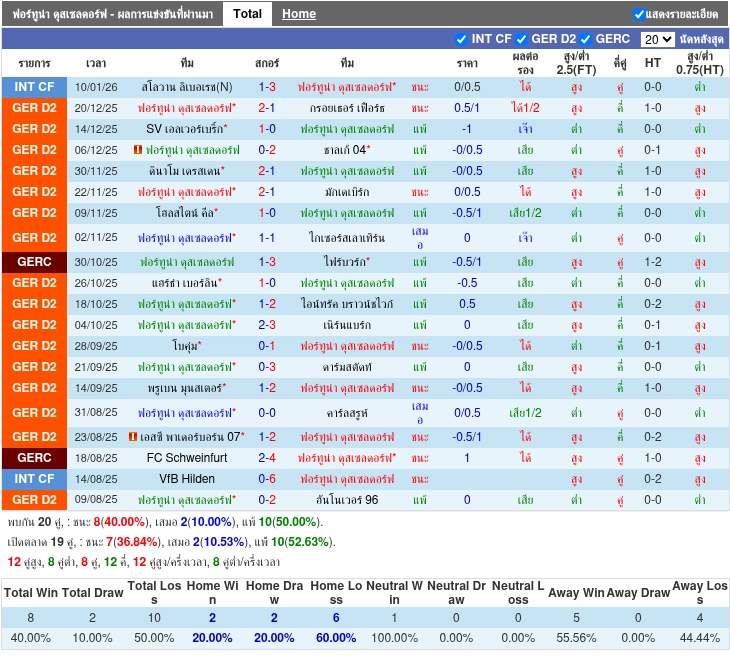Screen dimensions: 730x656
Task: Click the INT CF label in the 10/01/26 row
Action: [34, 87]
